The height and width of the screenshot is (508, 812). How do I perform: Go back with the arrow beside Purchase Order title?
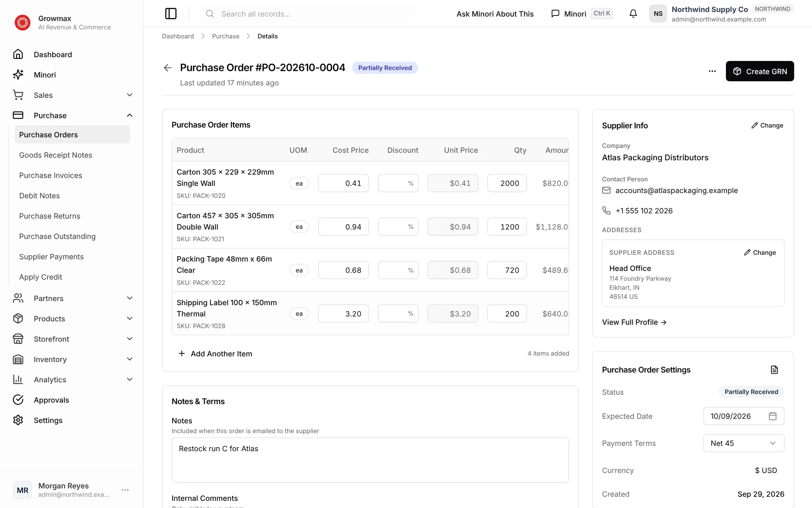click(x=168, y=68)
